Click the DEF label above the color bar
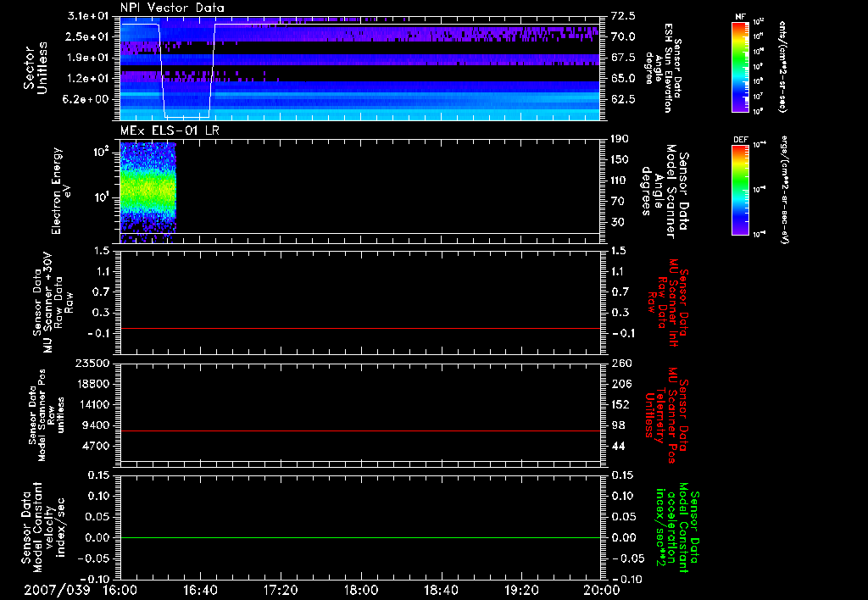 click(x=741, y=140)
